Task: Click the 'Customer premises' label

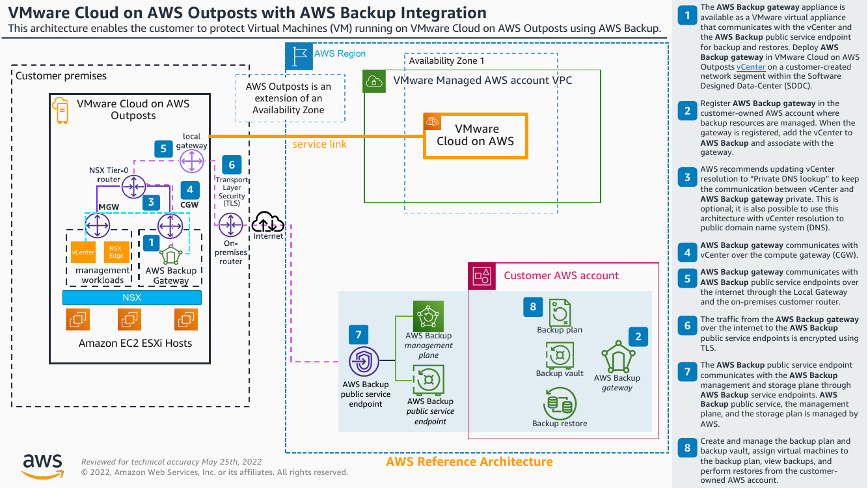Action: [x=61, y=75]
